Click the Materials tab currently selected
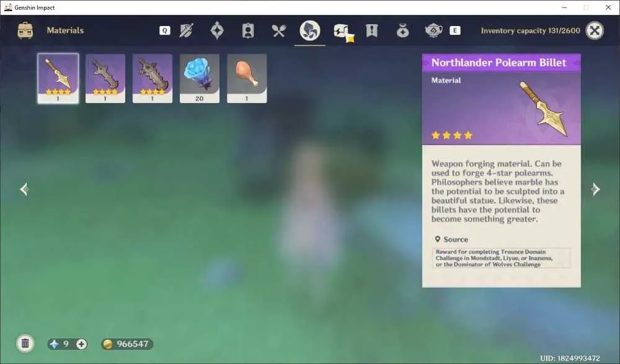The height and width of the screenshot is (364, 620). [309, 30]
